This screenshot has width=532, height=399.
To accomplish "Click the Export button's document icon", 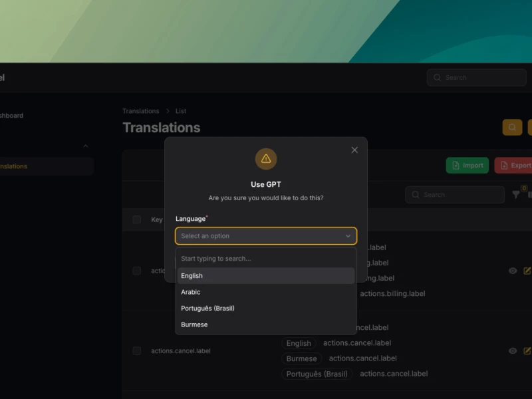I will pos(504,165).
